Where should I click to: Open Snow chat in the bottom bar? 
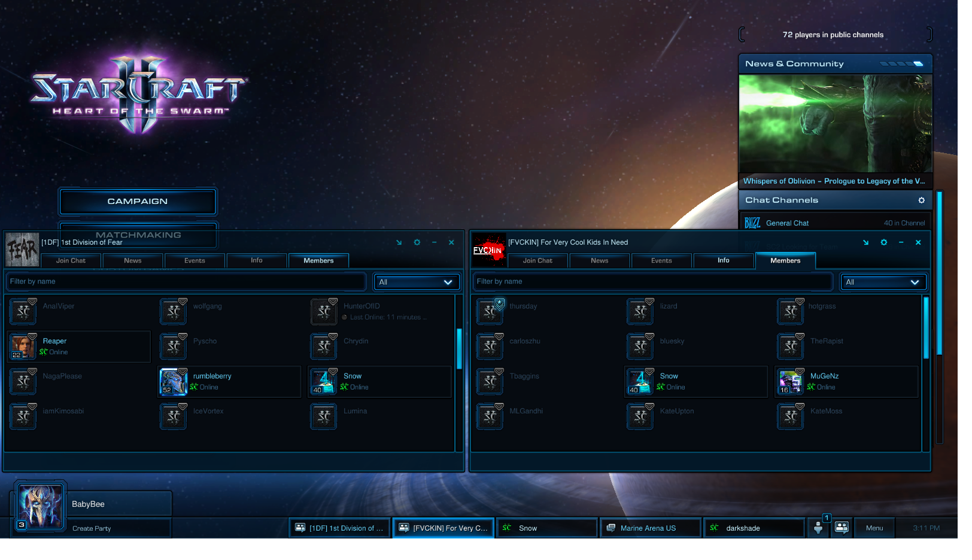click(x=547, y=528)
